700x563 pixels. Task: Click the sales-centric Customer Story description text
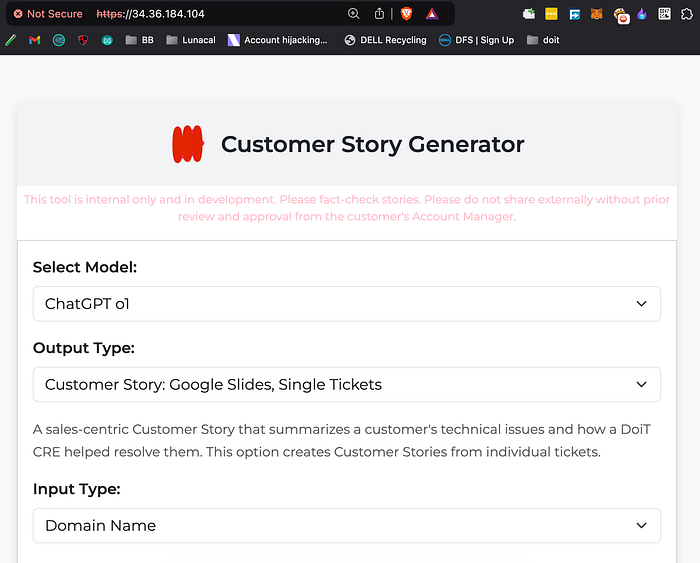coord(342,441)
